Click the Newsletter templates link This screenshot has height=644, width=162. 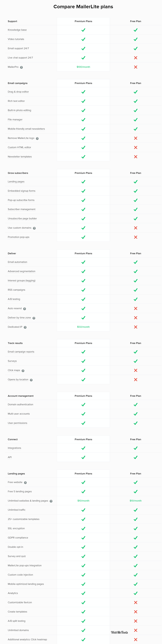(x=20, y=157)
